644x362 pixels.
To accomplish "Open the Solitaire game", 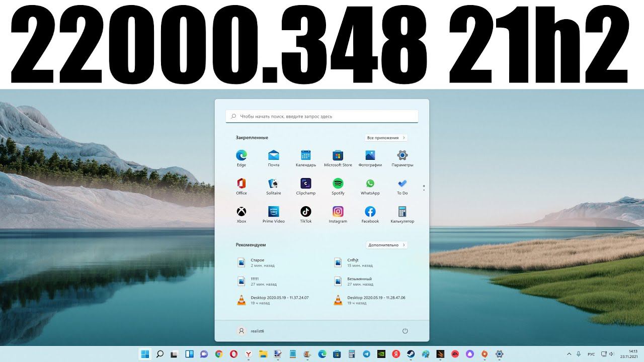I will click(274, 186).
